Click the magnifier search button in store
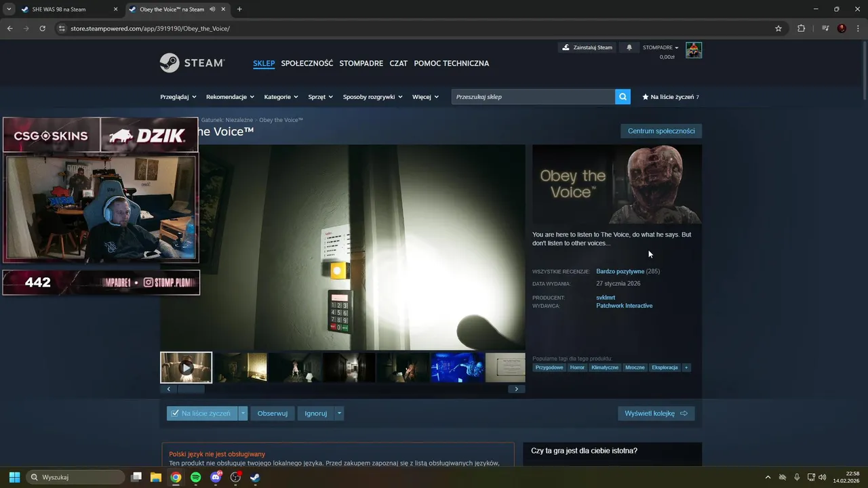 point(623,97)
